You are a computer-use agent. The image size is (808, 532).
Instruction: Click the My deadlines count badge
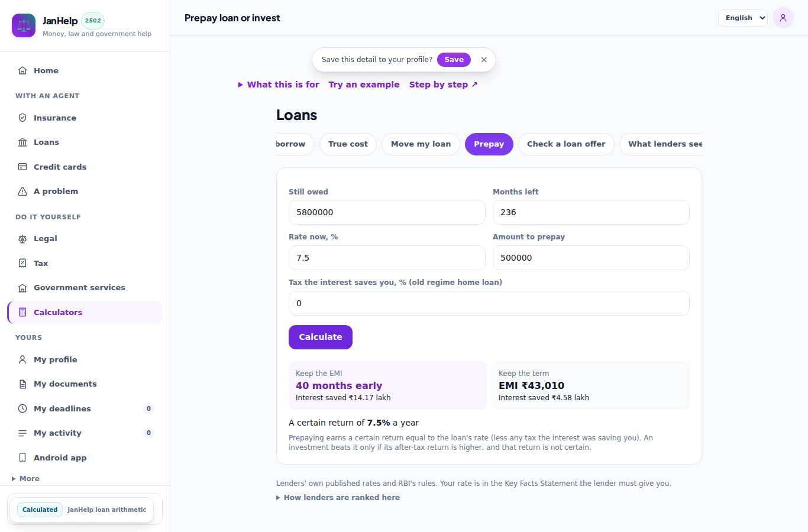coord(148,408)
